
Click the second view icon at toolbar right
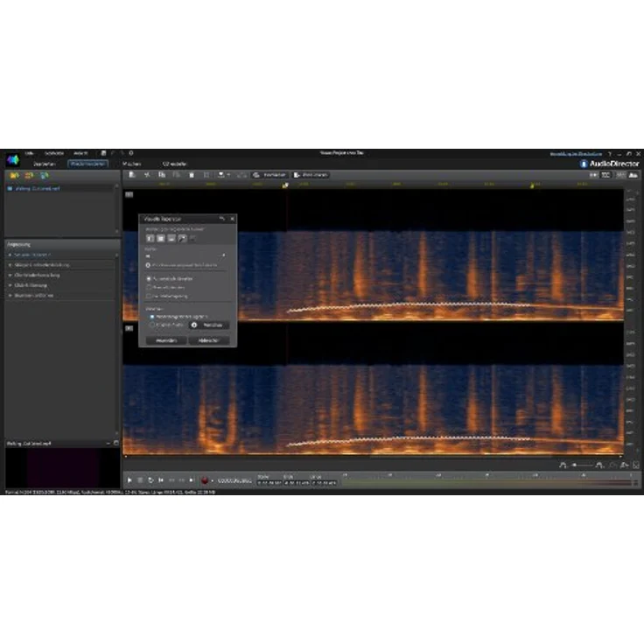[606, 175]
